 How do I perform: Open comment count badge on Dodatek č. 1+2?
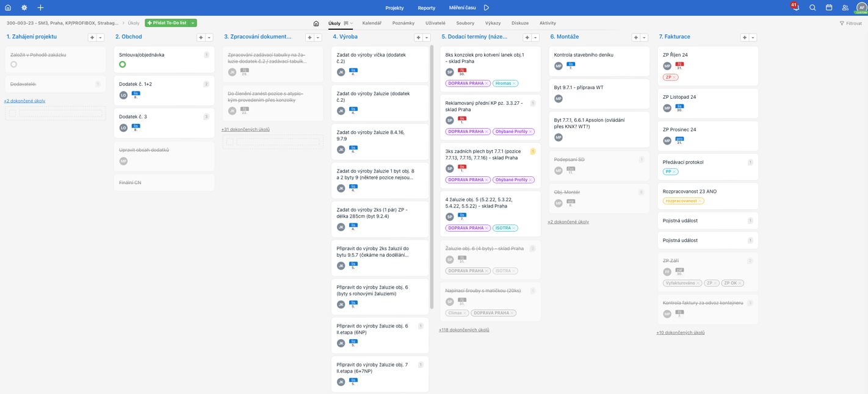tap(206, 84)
